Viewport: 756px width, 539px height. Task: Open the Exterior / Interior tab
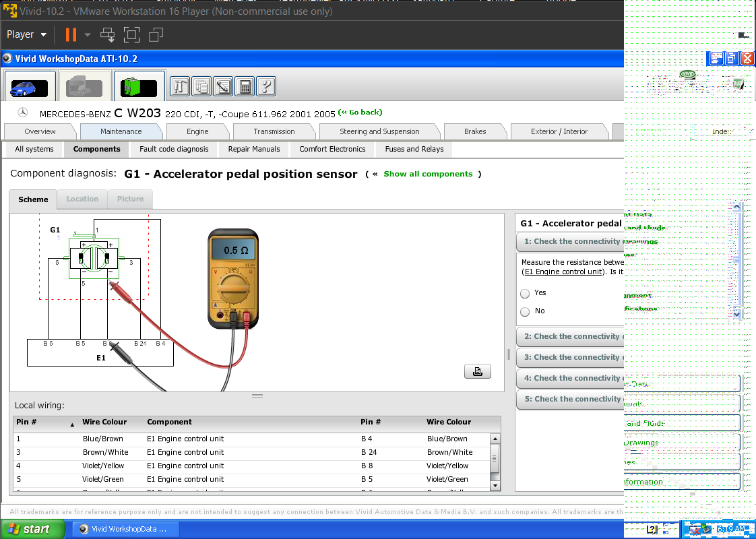pos(559,131)
